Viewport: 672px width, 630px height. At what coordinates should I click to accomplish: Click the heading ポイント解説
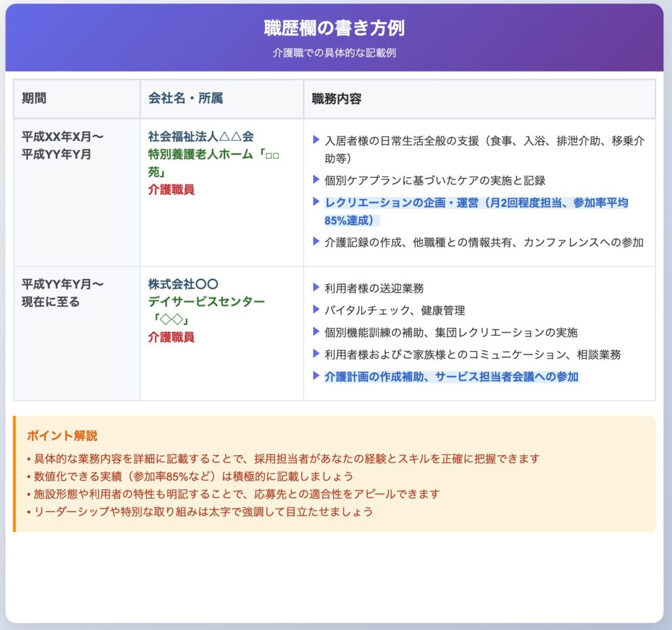[62, 436]
